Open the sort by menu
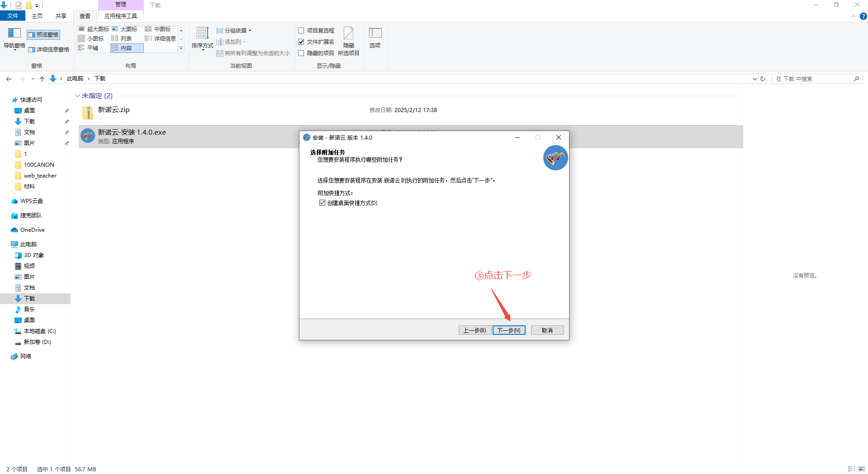Viewport: 868px width, 474px height. coord(202,38)
